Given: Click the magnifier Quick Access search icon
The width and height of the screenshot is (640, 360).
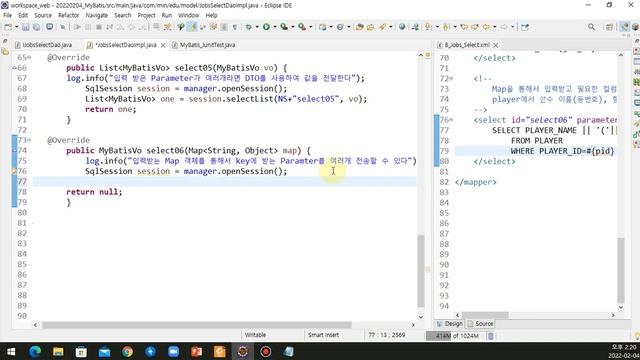Looking at the screenshot, I should click(x=591, y=27).
